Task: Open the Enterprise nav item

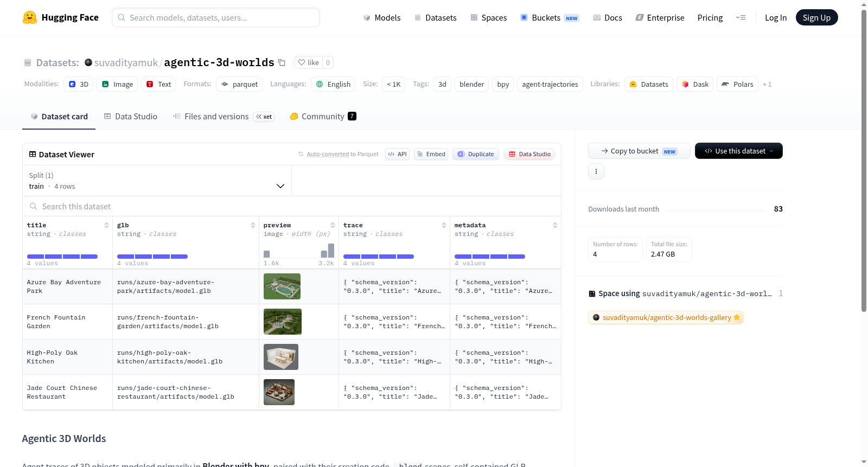Action: coord(660,17)
